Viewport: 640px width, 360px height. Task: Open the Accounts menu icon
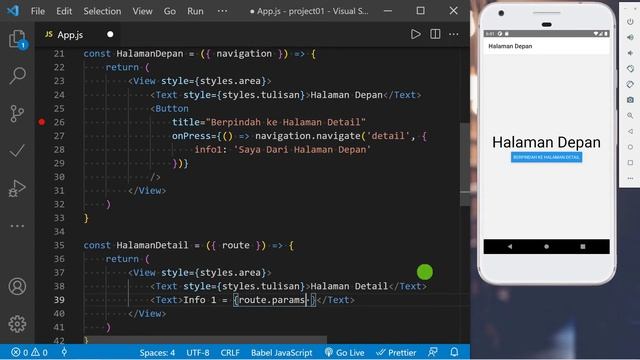(17, 287)
